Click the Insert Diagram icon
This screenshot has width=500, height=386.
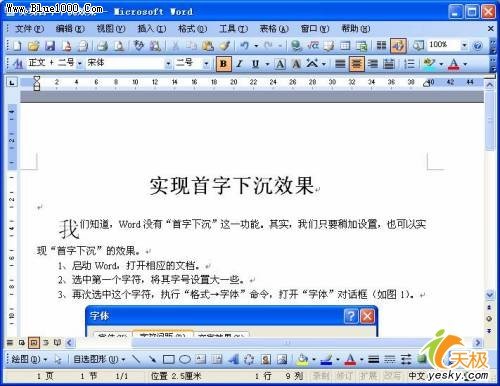pos(249,359)
